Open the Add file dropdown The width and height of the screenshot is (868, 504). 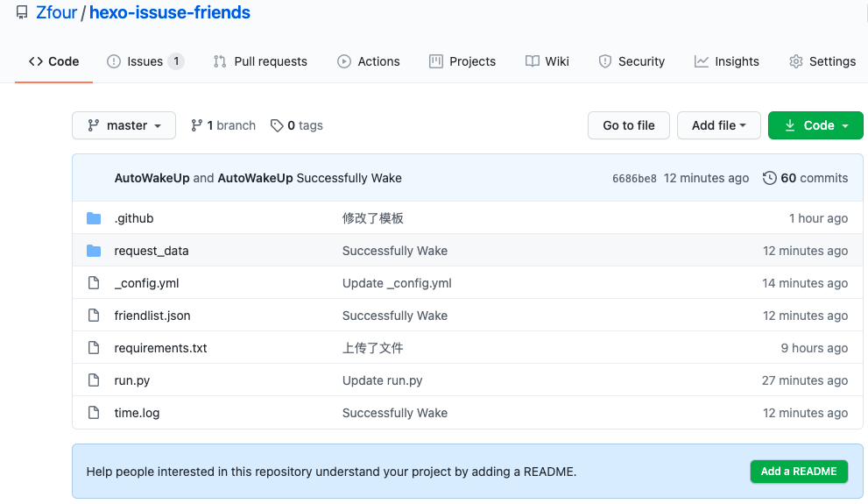718,125
